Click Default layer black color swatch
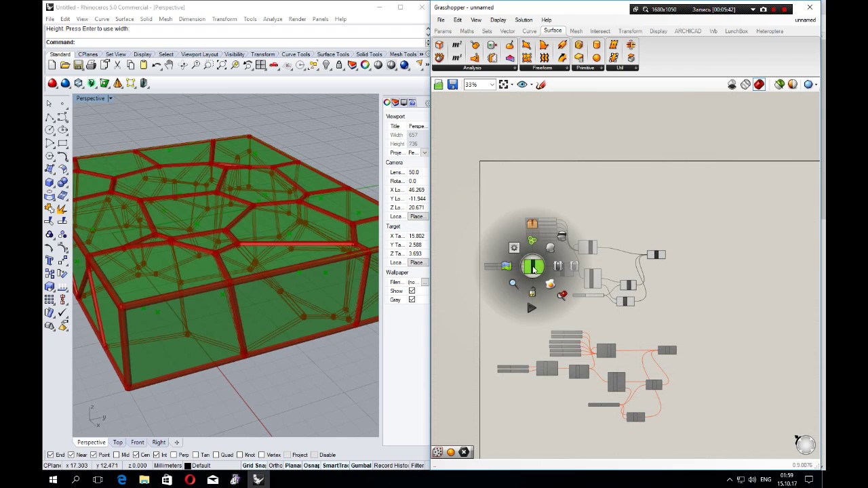The image size is (868, 488). (x=189, y=466)
